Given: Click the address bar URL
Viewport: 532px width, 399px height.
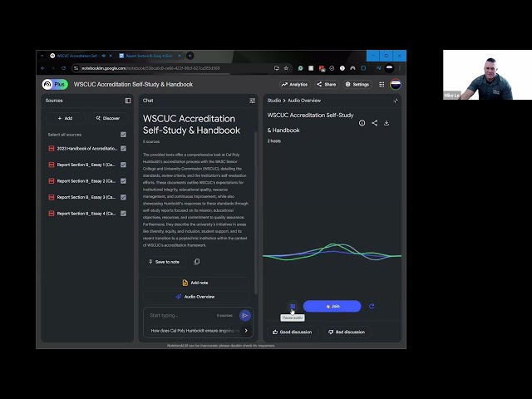Looking at the screenshot, I should 150,68.
